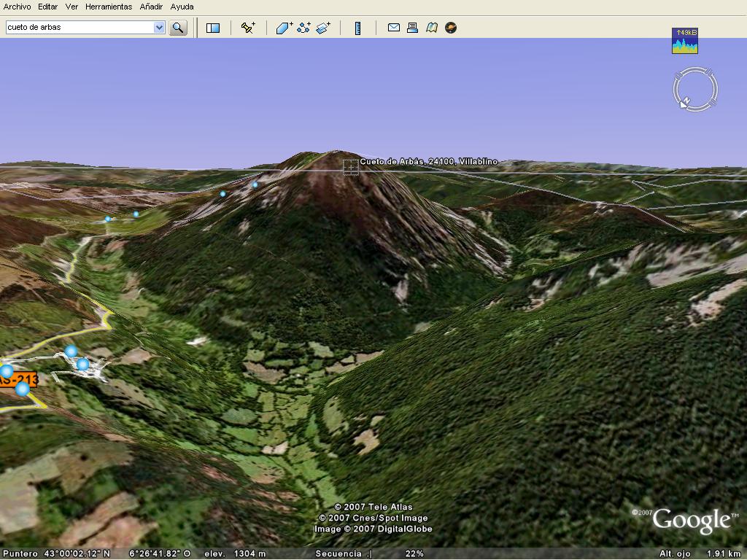Click the elev. 1304 m status readout
Viewport: 747px width, 560px height.
click(235, 553)
